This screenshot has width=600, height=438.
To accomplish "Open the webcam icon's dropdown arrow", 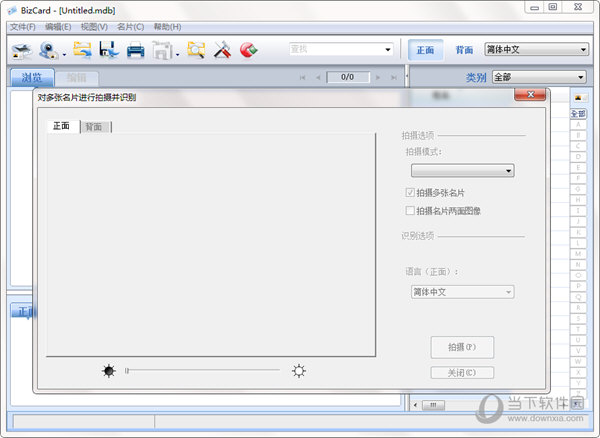I will 64,54.
